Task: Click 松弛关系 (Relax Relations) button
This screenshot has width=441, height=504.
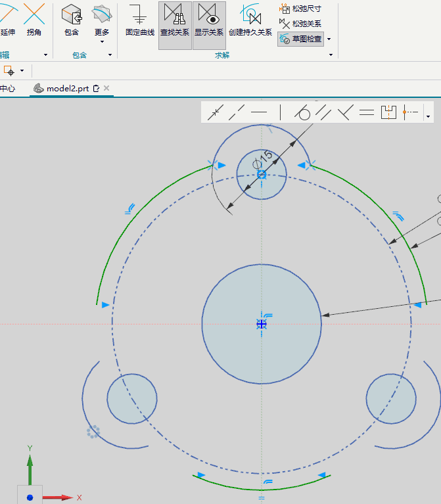Action: click(x=300, y=24)
